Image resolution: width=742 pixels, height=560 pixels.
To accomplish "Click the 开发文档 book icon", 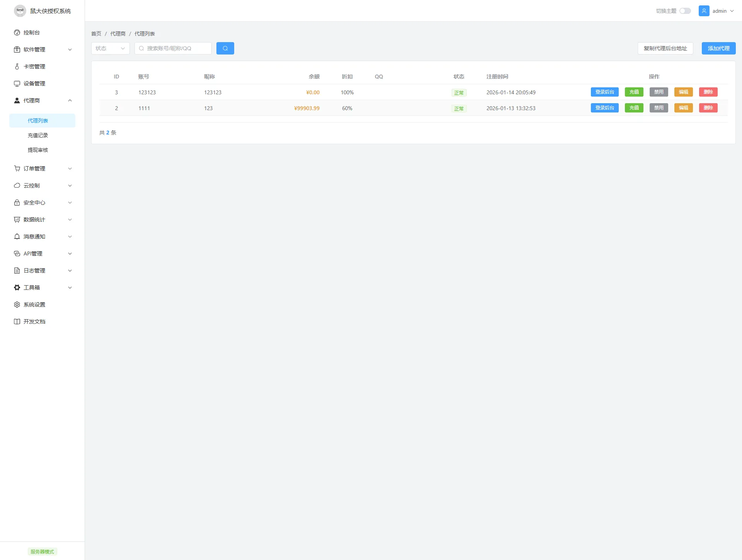I will tap(17, 322).
